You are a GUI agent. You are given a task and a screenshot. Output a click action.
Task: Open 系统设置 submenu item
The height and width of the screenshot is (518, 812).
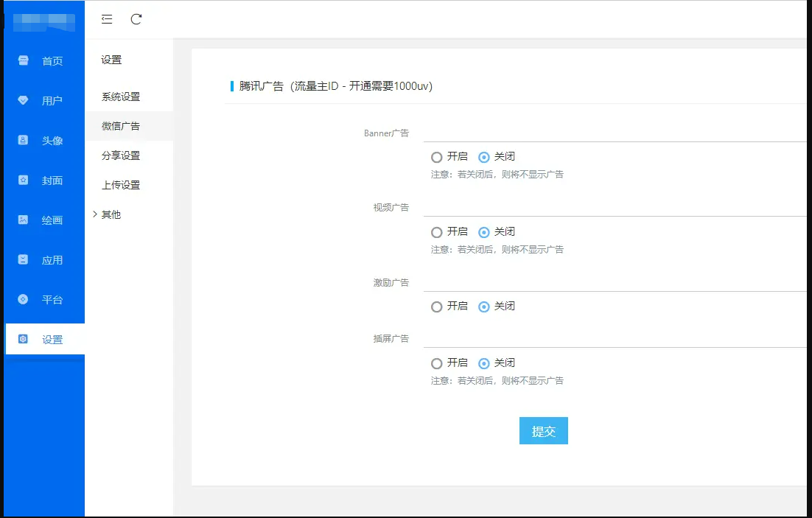click(x=121, y=97)
